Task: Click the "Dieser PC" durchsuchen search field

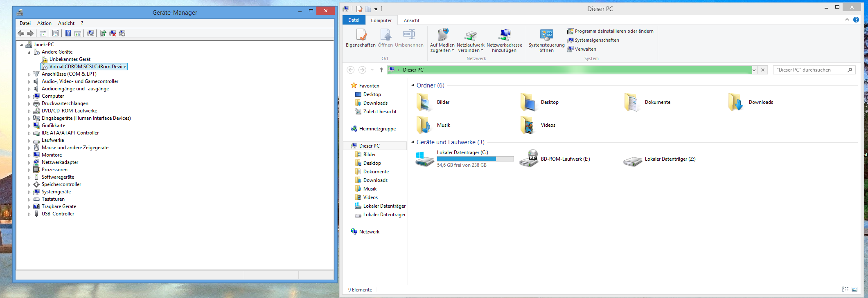Action: 814,70
